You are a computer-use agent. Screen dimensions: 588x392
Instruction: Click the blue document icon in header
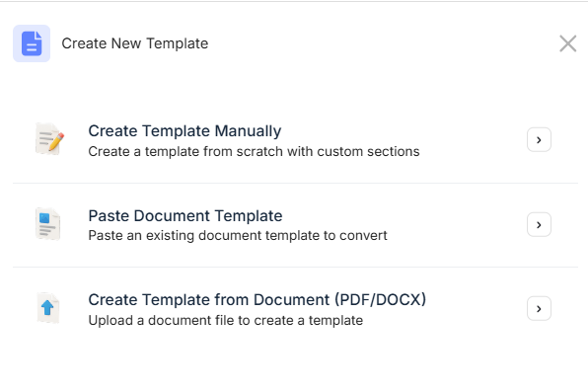(x=32, y=43)
